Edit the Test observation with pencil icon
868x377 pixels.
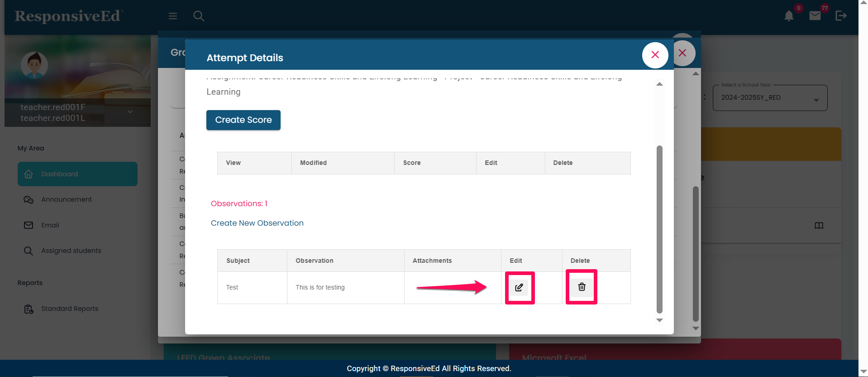[519, 287]
